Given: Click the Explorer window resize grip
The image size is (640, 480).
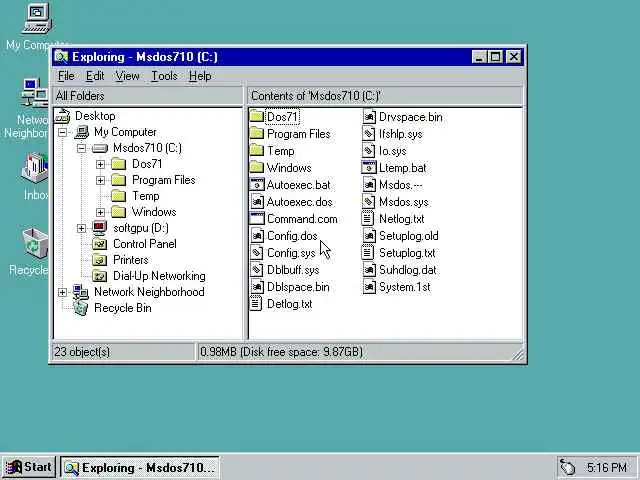Looking at the screenshot, I should [518, 355].
